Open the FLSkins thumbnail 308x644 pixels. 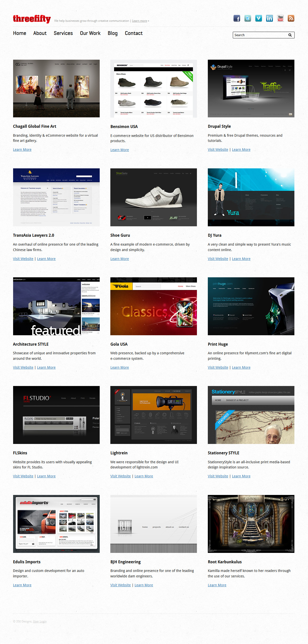56,415
